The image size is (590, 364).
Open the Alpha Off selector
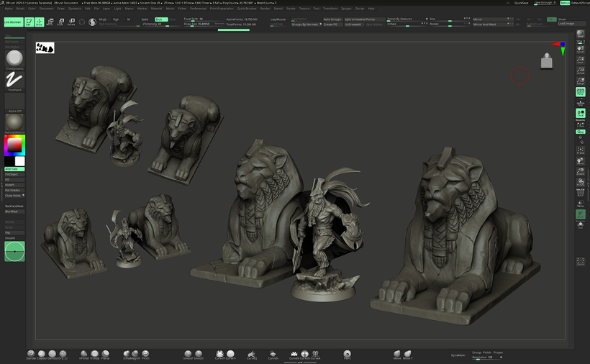click(x=14, y=103)
